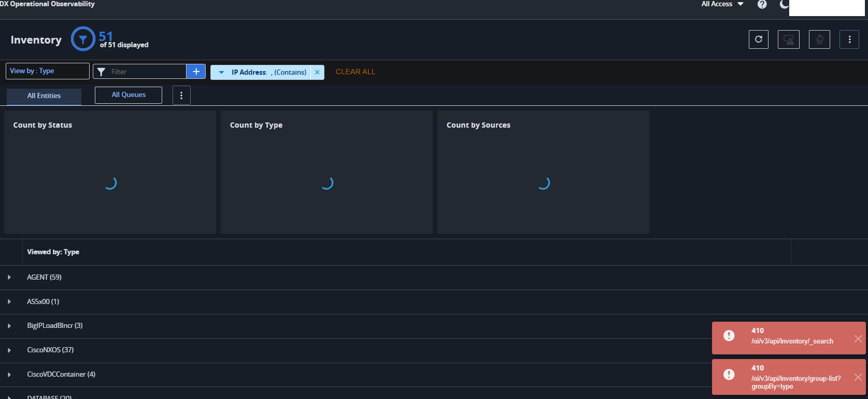Open the Inventory kebab options menu
Viewport: 868px width, 399px height.
pos(849,39)
